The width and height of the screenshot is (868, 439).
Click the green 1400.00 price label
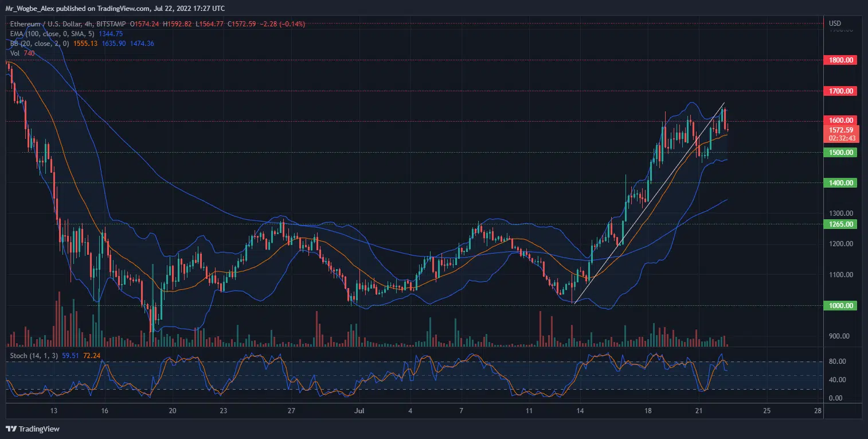pos(840,183)
